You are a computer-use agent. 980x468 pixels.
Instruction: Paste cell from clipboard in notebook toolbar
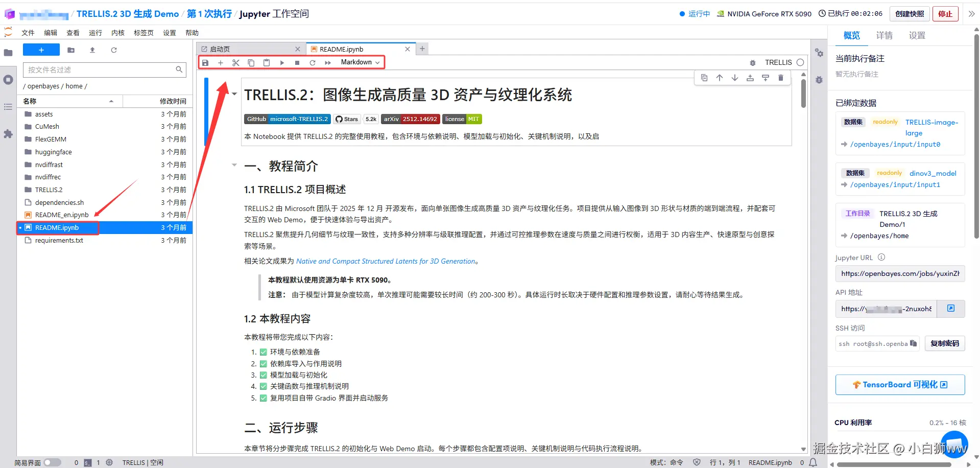(x=267, y=63)
